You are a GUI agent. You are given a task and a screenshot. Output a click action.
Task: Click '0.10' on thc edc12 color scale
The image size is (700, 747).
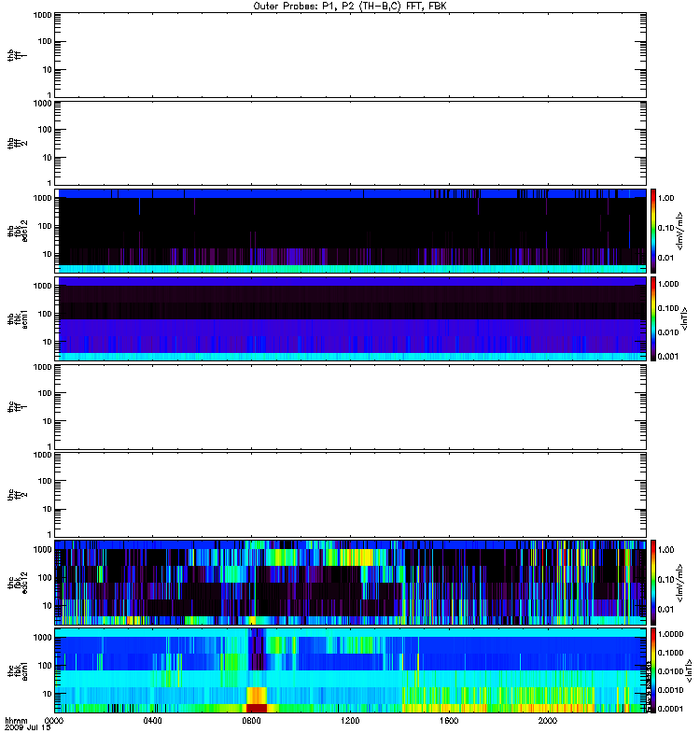(x=665, y=579)
